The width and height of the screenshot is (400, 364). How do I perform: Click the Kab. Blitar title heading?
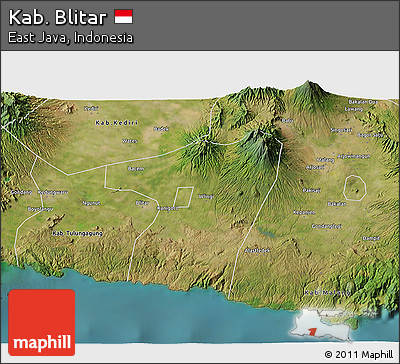[x=58, y=17]
